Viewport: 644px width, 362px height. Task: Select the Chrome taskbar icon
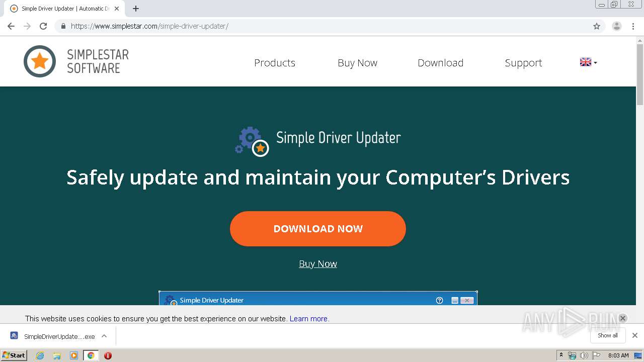click(x=91, y=355)
